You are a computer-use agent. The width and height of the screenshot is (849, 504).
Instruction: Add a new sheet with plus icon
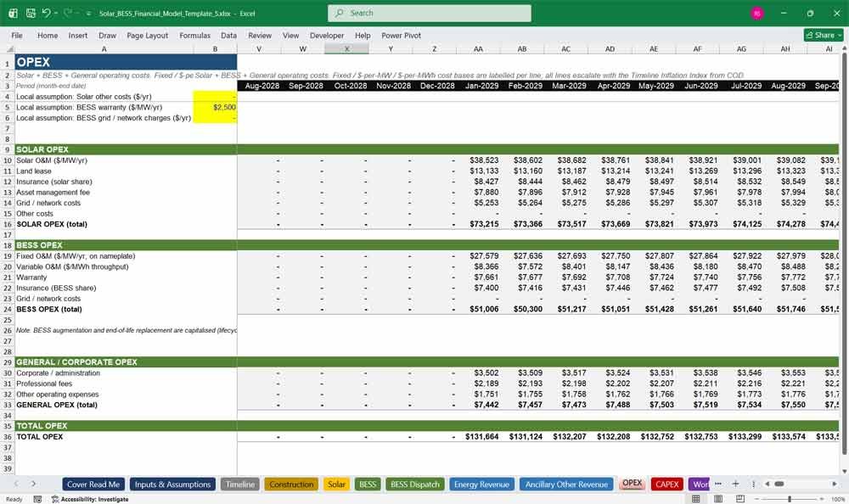click(x=735, y=484)
